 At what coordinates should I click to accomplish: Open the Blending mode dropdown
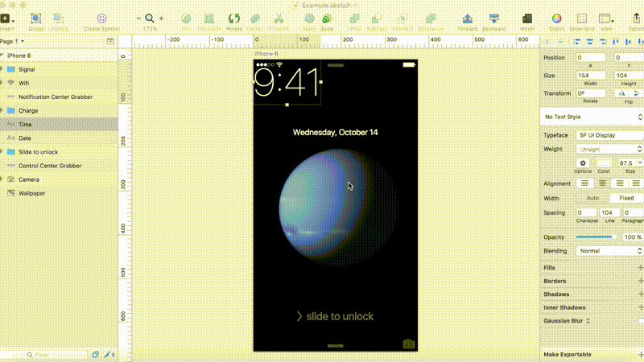click(609, 251)
